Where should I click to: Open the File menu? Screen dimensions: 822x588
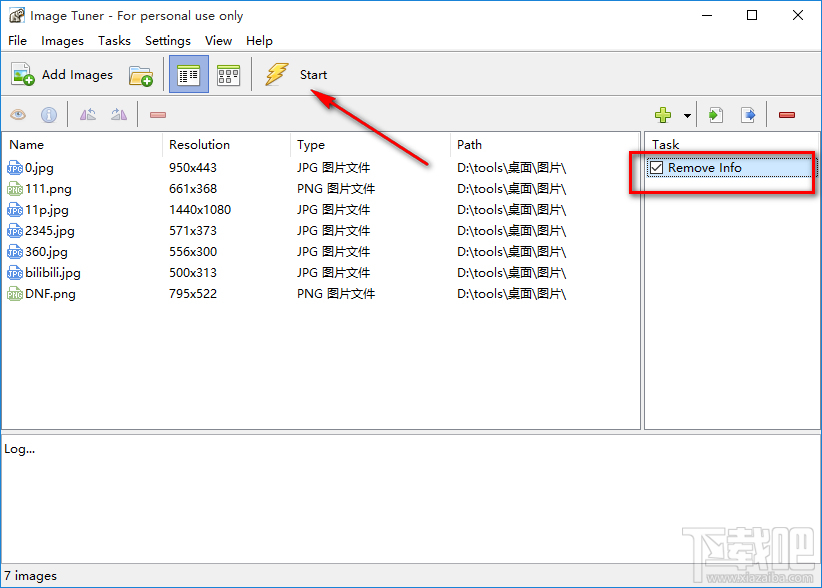click(17, 41)
